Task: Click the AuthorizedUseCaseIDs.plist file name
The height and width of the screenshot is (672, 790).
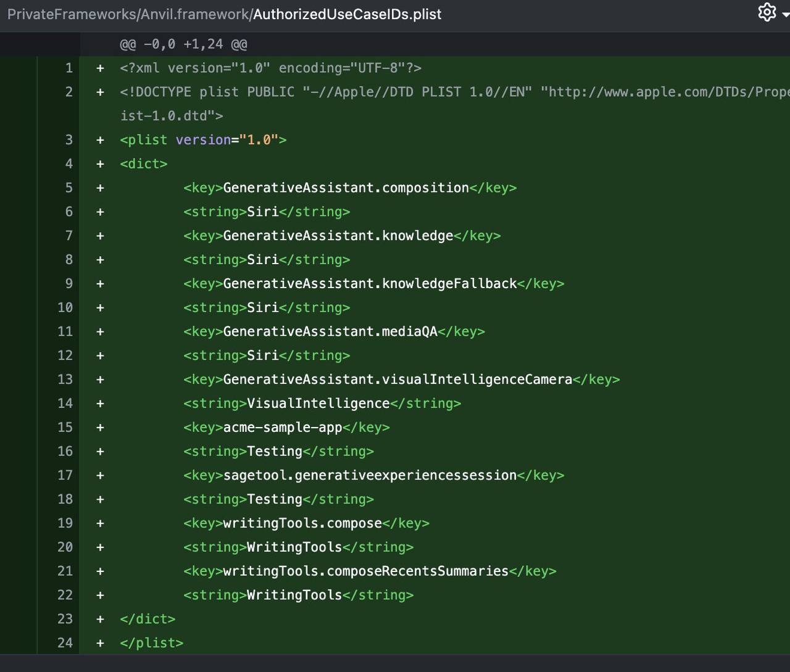Action: 347,14
